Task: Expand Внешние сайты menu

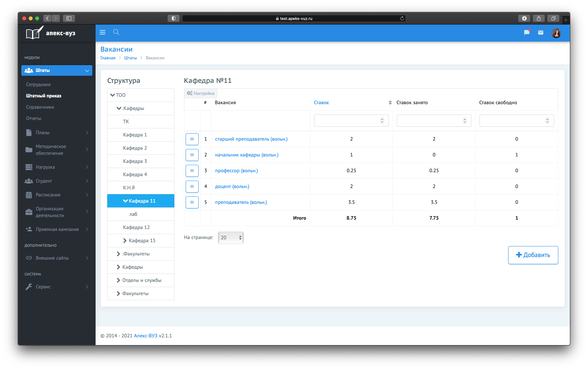Action: (x=57, y=258)
